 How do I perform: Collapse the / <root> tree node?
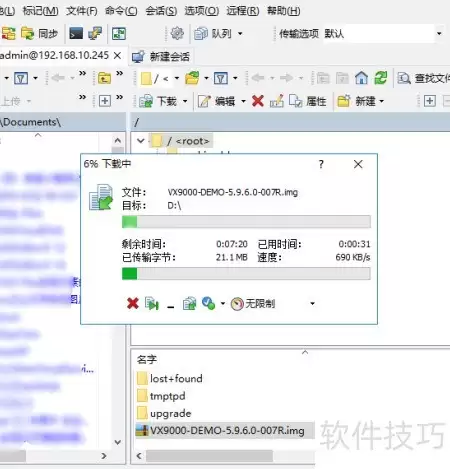141,141
